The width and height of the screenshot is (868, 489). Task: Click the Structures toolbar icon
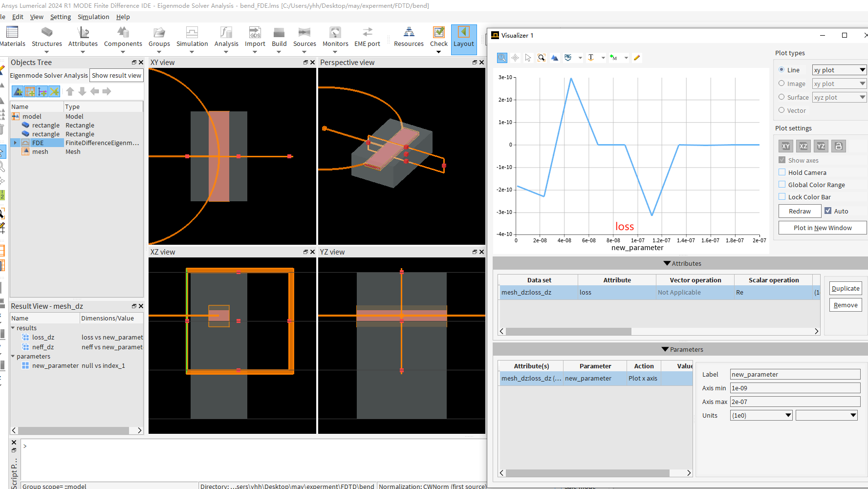click(x=47, y=33)
